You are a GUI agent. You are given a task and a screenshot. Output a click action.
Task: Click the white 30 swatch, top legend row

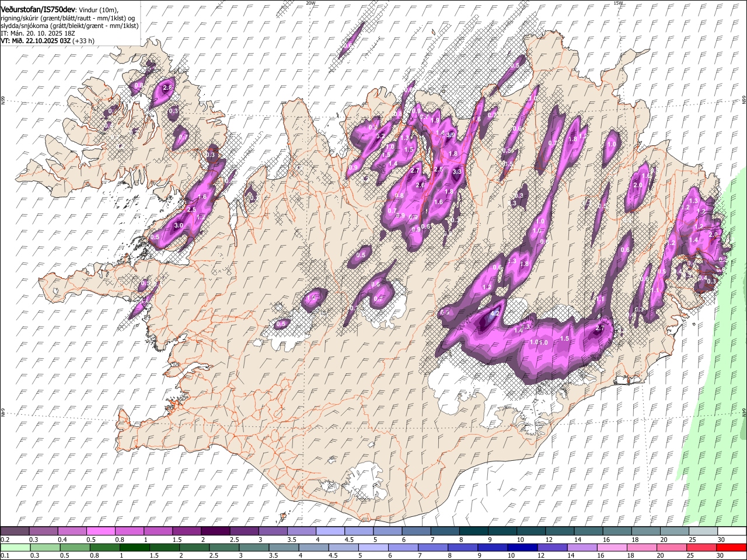pos(731,531)
